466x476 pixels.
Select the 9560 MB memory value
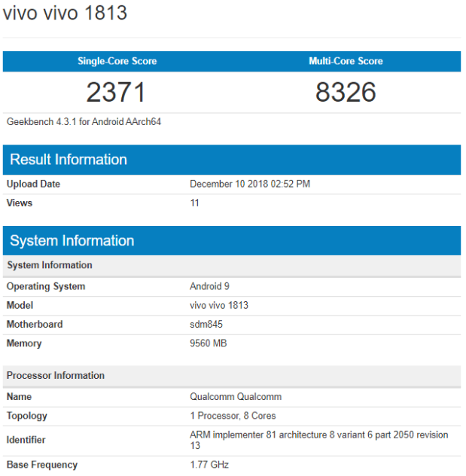209,343
